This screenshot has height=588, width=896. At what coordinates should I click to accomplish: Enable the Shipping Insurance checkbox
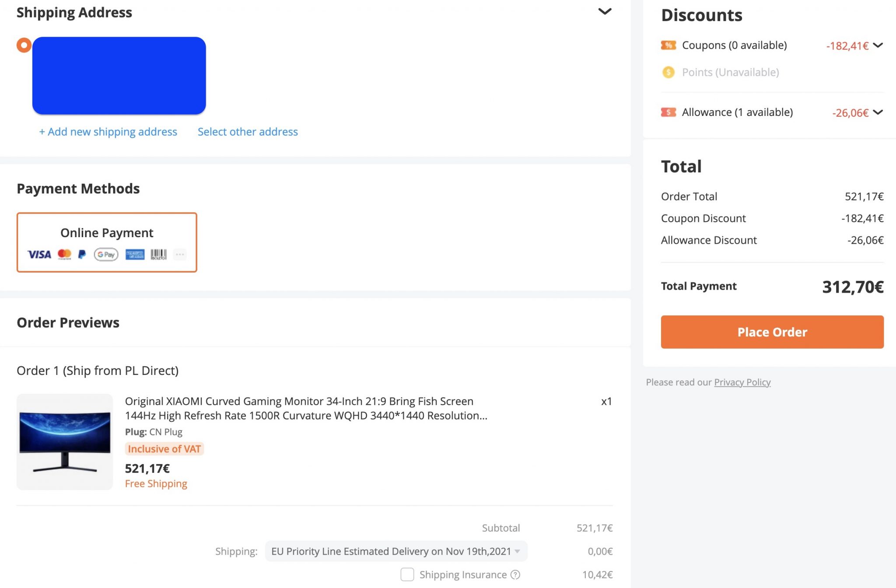pos(407,574)
